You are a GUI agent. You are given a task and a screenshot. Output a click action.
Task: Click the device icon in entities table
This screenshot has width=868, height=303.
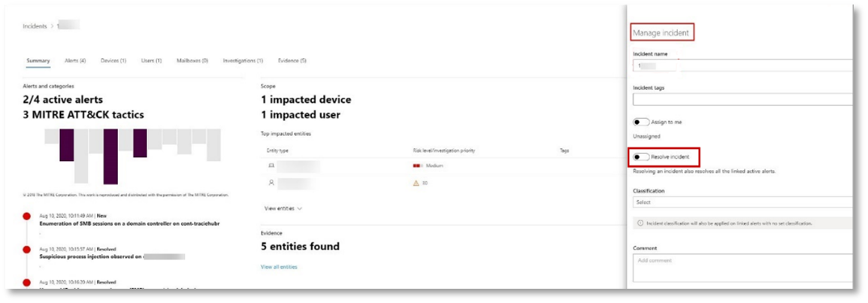point(271,165)
